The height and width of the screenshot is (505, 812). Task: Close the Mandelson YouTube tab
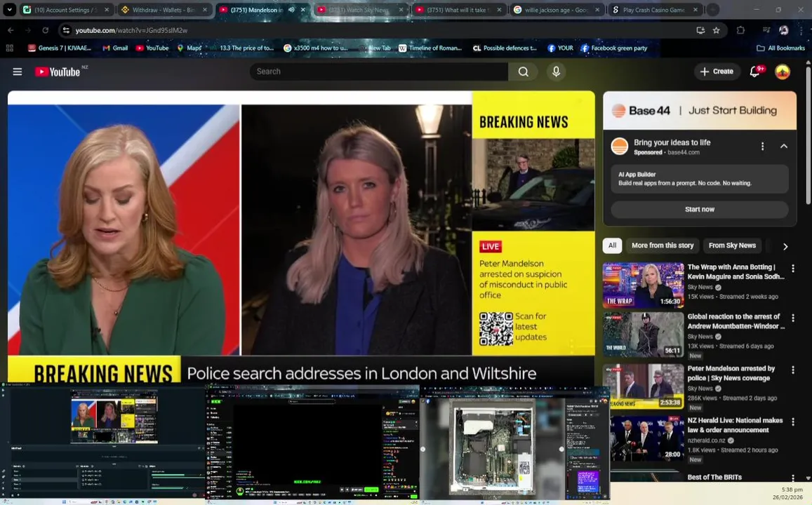point(303,10)
